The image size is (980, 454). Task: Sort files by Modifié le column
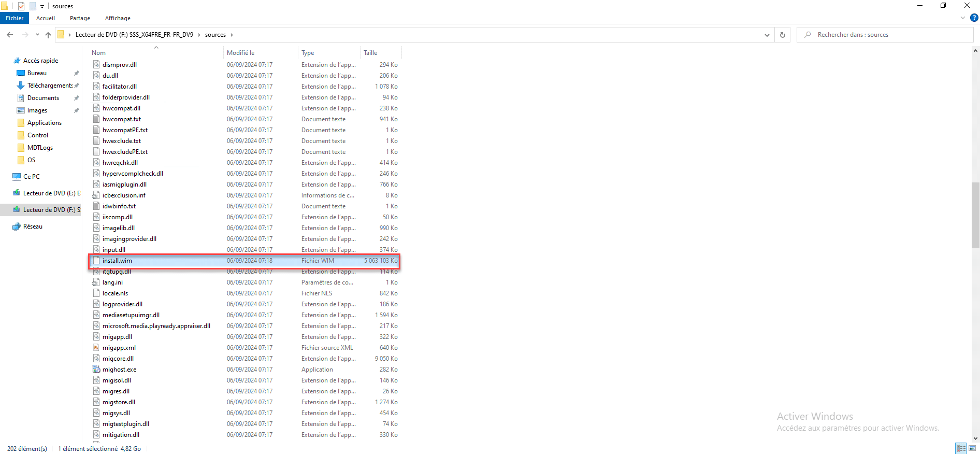click(241, 53)
